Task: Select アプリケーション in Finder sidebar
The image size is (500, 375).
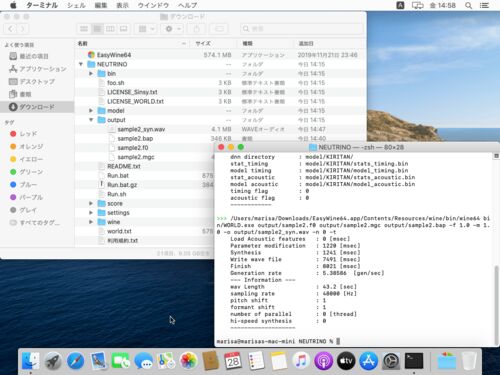Action: click(x=37, y=69)
